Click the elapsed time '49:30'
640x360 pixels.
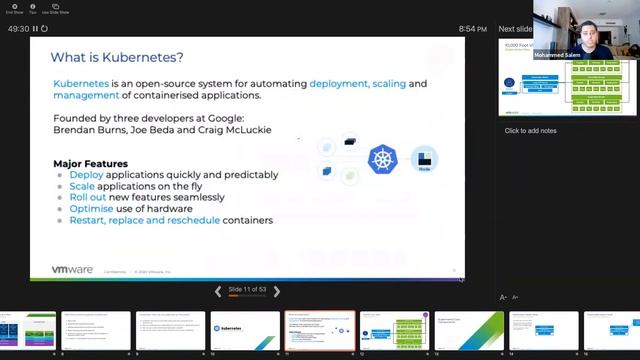pyautogui.click(x=18, y=29)
